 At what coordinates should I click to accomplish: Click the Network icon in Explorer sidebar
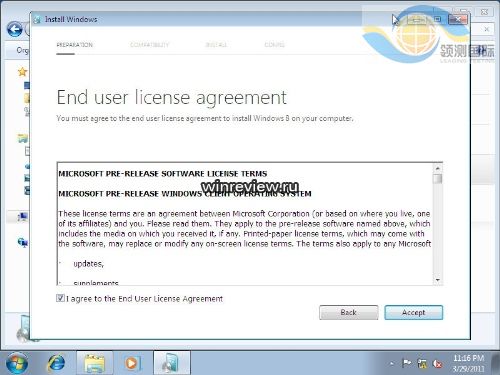[x=23, y=243]
